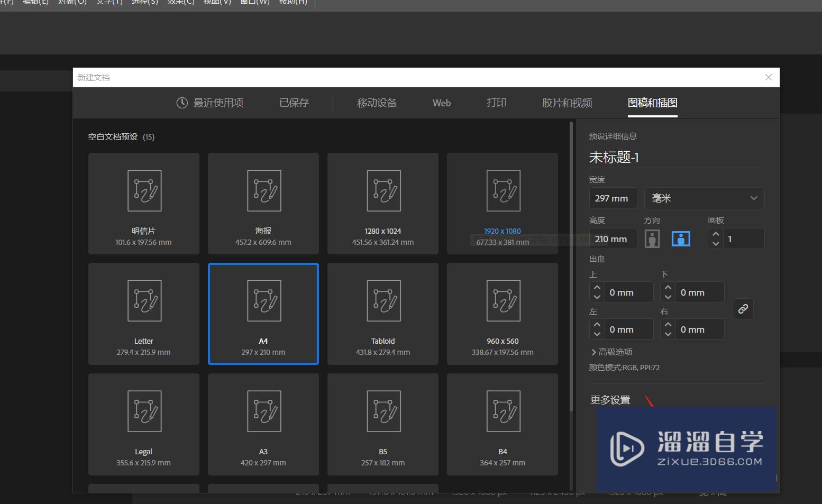
Task: Open the 打印 tab
Action: click(497, 103)
